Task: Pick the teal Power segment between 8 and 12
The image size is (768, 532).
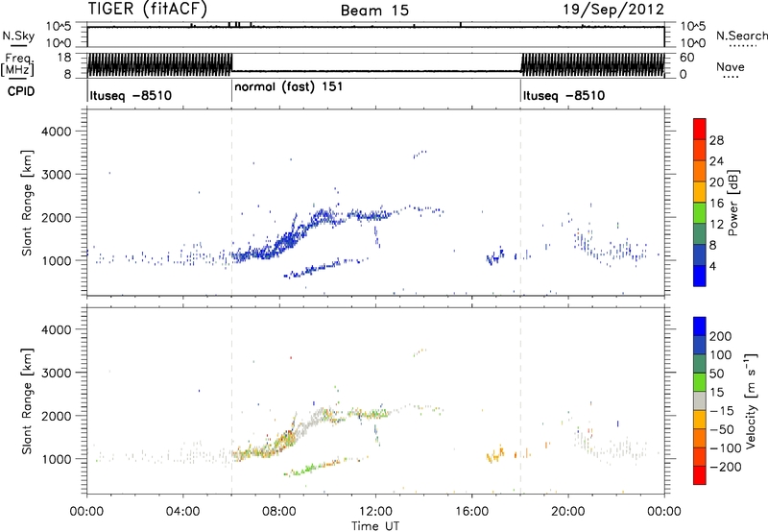Action: pos(700,234)
